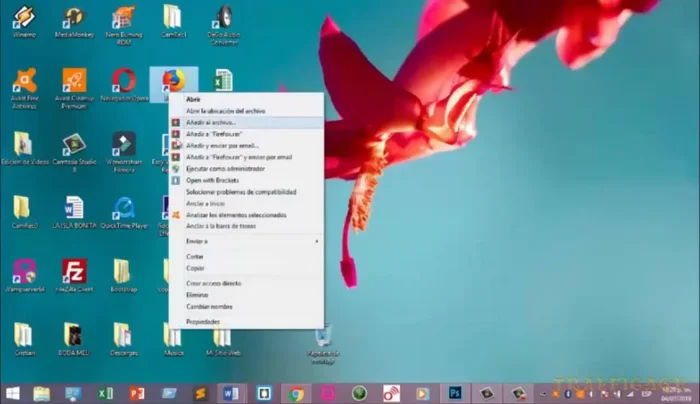The image size is (700, 404).
Task: Open the taskbar clock and date
Action: point(675,394)
